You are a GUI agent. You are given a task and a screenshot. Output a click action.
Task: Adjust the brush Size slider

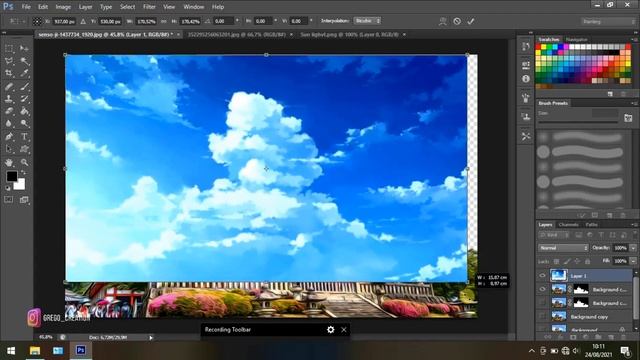point(578,122)
